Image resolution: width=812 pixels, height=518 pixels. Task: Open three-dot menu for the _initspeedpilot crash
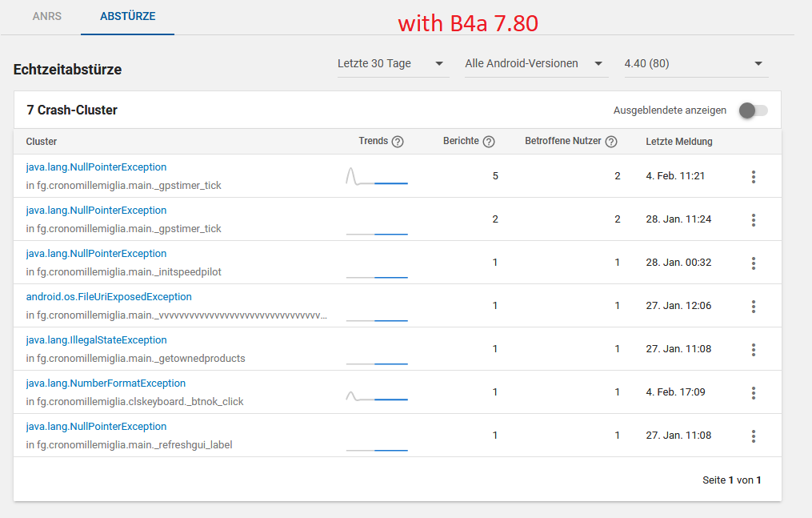click(x=754, y=263)
